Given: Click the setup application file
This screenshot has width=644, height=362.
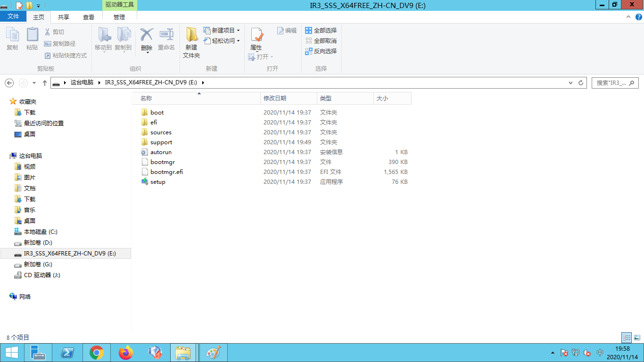Looking at the screenshot, I should pyautogui.click(x=157, y=182).
